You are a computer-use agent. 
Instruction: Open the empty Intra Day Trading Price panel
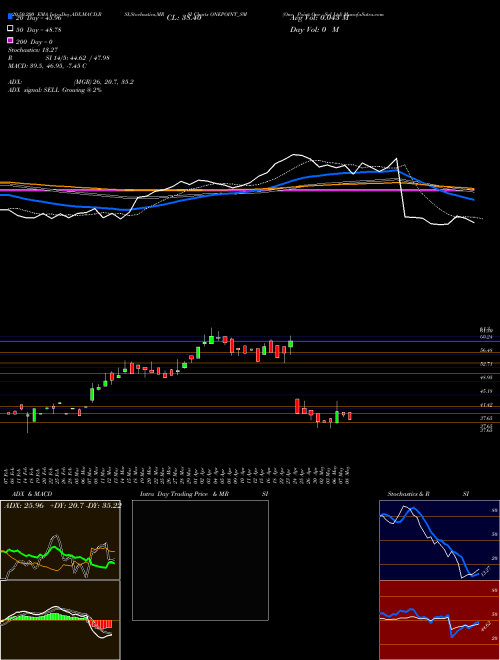[200, 560]
